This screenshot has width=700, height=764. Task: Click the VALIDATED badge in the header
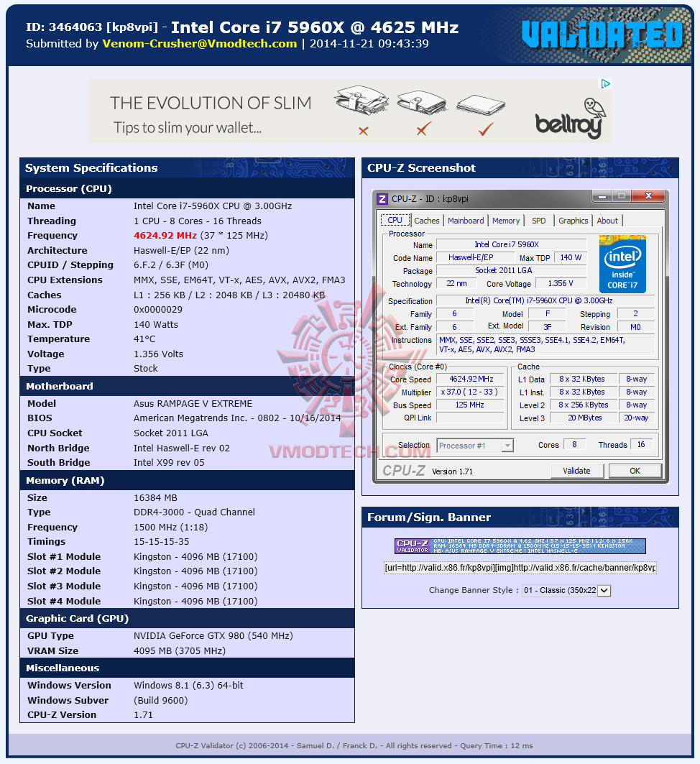pos(602,34)
